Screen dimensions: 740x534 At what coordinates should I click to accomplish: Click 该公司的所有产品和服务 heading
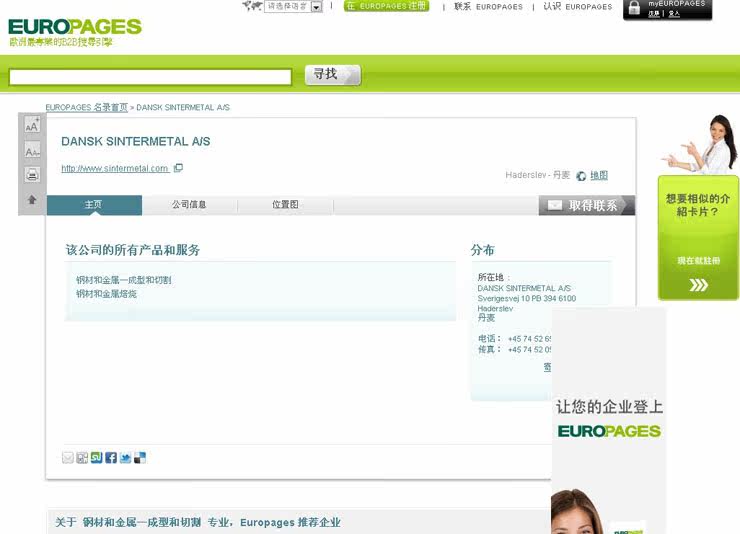pos(133,250)
